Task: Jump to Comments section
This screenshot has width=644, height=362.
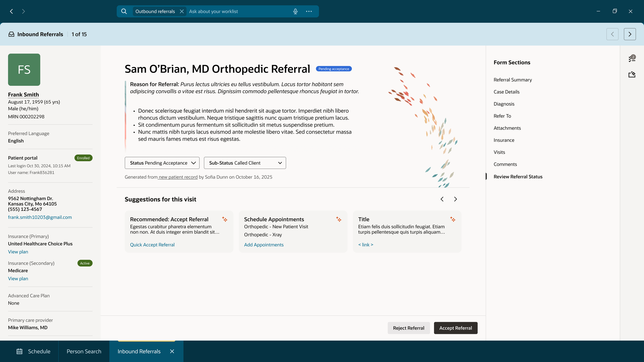Action: 505,164
